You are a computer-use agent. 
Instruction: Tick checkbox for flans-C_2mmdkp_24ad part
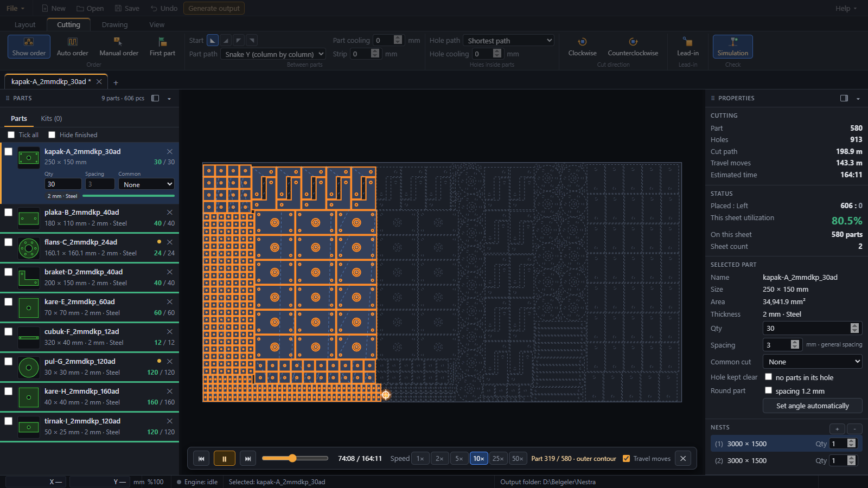pos(9,242)
